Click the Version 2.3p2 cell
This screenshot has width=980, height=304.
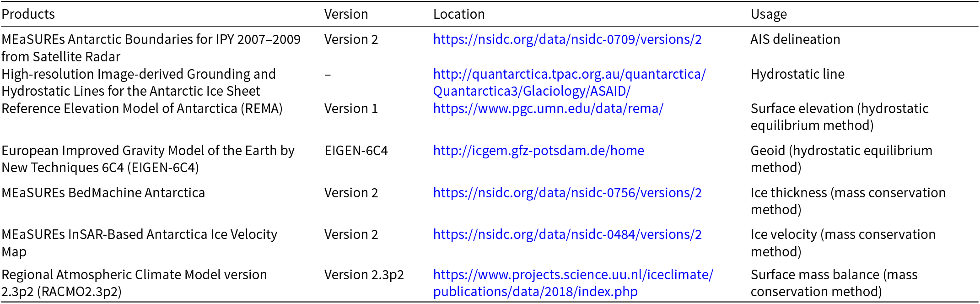364,275
